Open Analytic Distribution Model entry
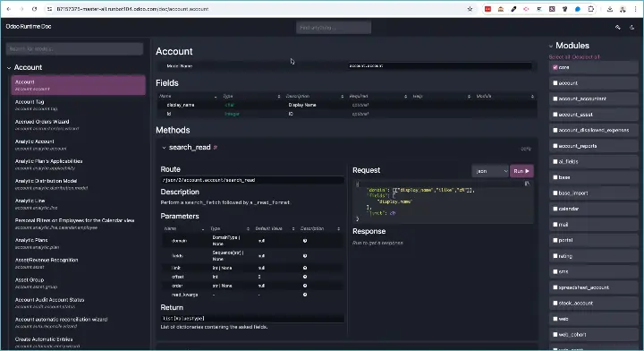This screenshot has height=351, width=644. 78,184
